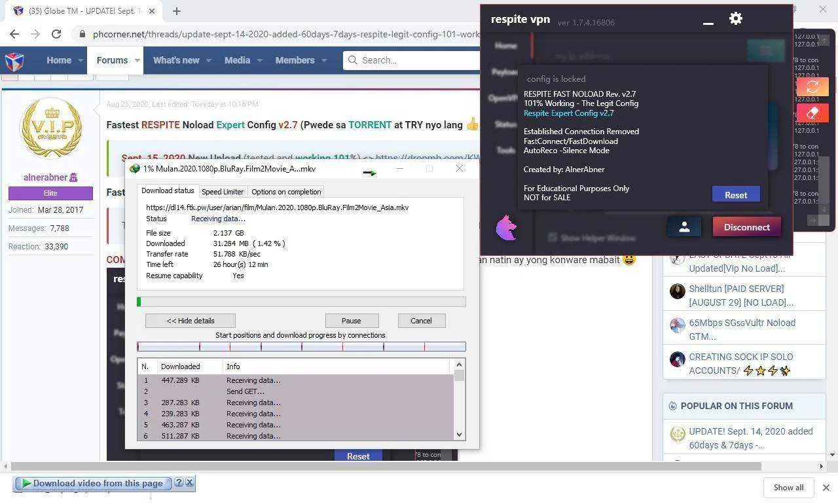This screenshot has height=504, width=838.
Task: Expand the Forums dropdown arrow
Action: point(137,60)
